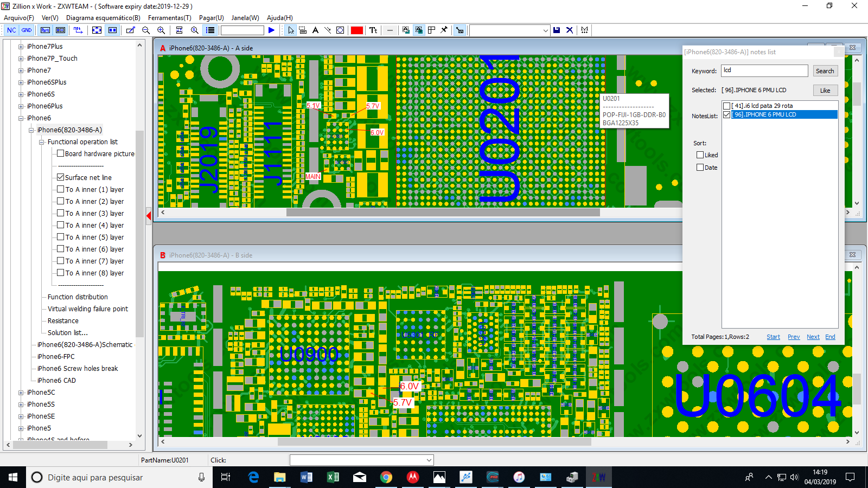868x488 pixels.
Task: Click the Prev pagination link
Action: [x=794, y=337]
